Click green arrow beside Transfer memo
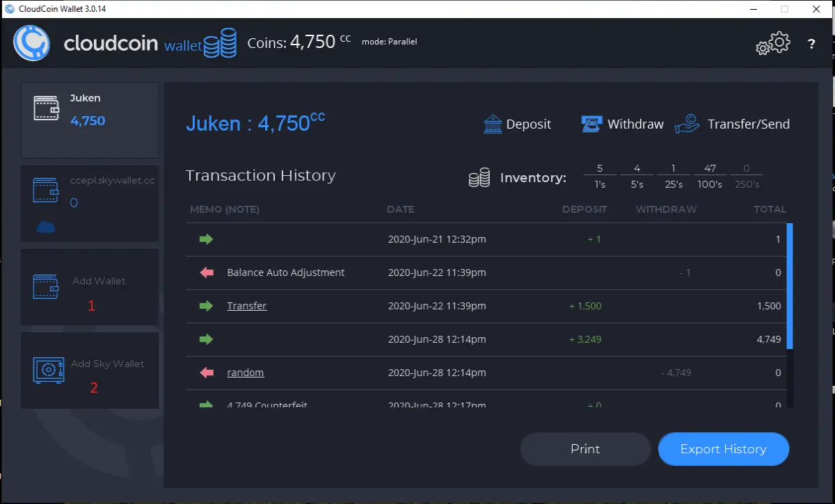 point(207,306)
